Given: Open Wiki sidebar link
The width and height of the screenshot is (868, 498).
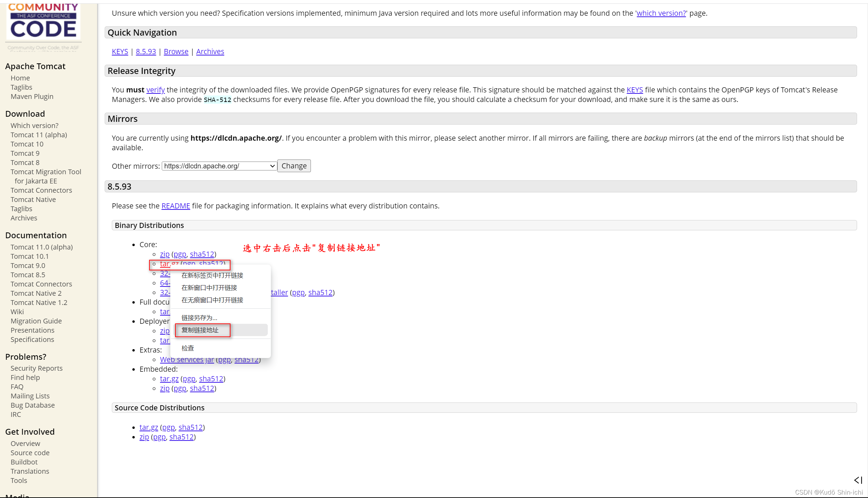Looking at the screenshot, I should (17, 312).
